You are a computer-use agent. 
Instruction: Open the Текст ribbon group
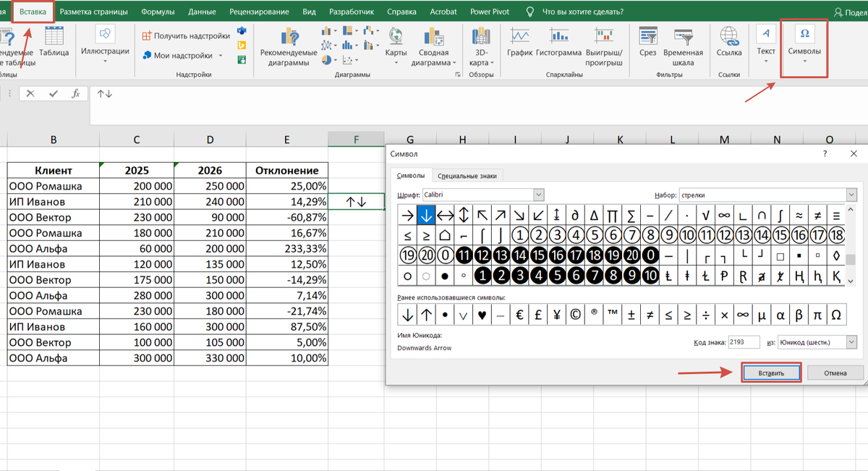point(766,45)
